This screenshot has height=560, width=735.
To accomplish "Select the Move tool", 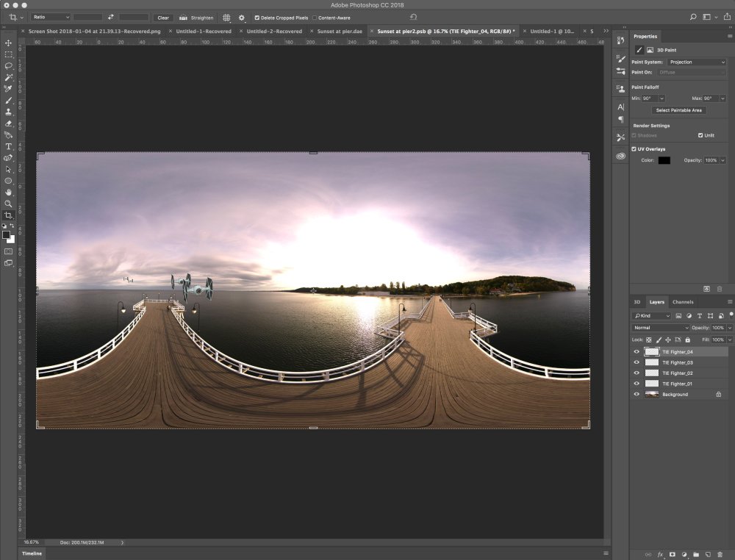I will click(8, 43).
